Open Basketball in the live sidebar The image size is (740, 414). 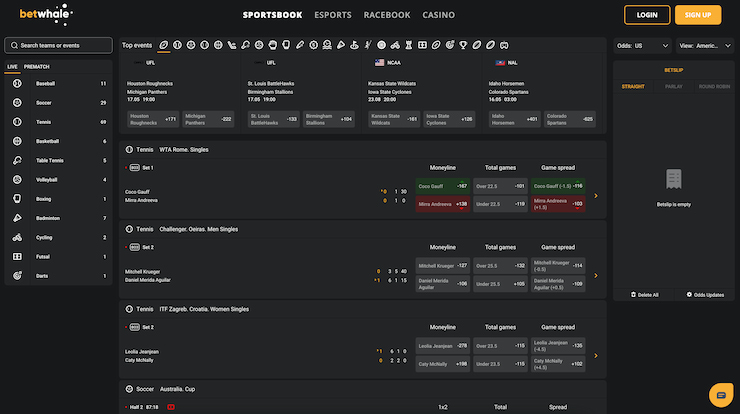[59, 141]
